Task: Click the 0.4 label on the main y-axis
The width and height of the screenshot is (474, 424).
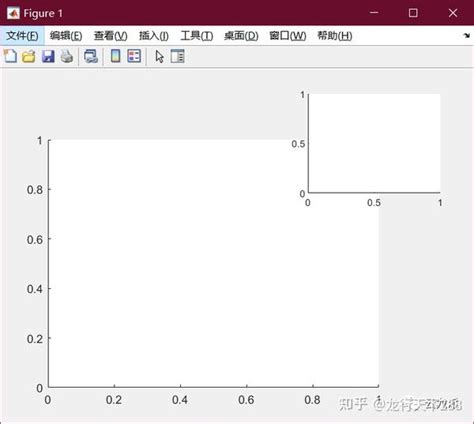Action: point(35,289)
